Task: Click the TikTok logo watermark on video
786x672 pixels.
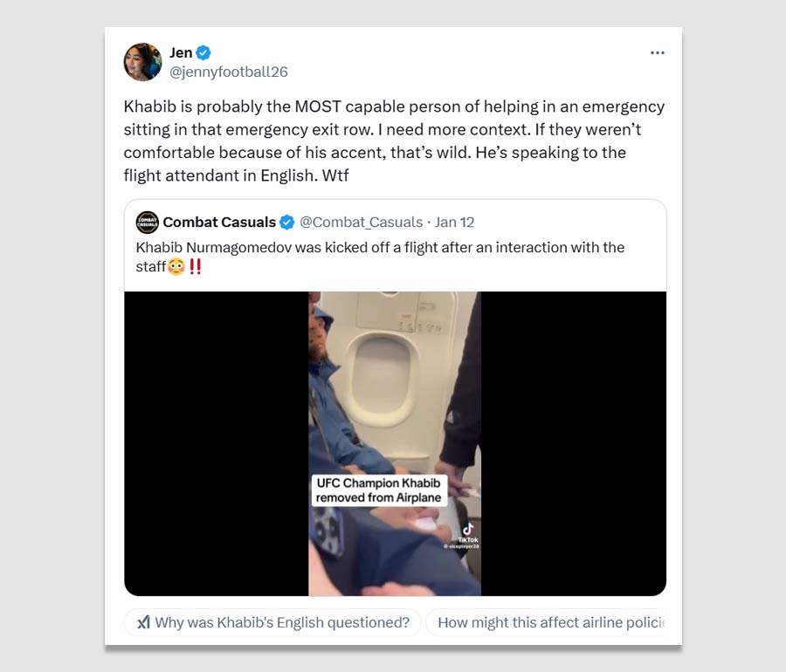Action: 468,529
